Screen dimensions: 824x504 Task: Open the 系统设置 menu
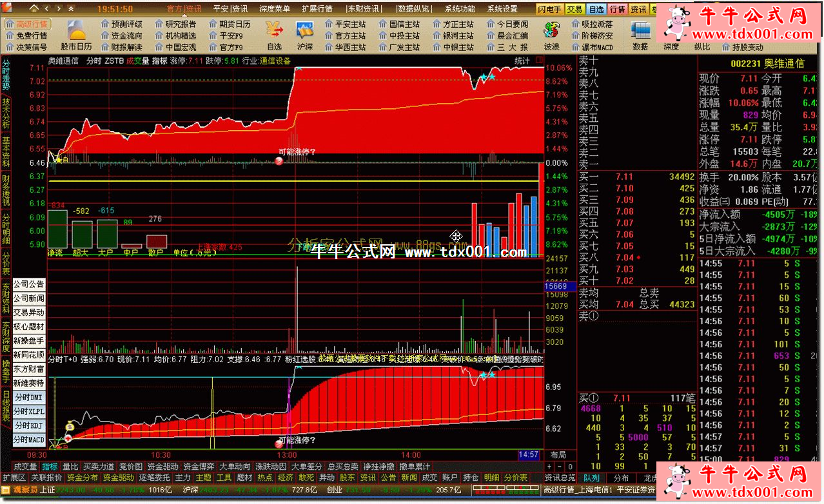(x=502, y=9)
